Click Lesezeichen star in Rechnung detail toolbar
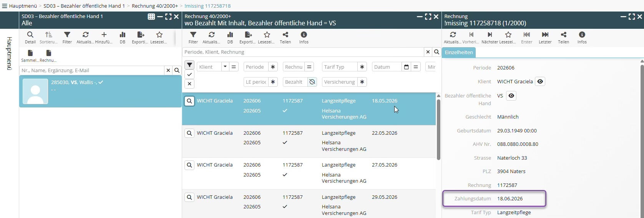The width and height of the screenshot is (644, 218). click(508, 38)
